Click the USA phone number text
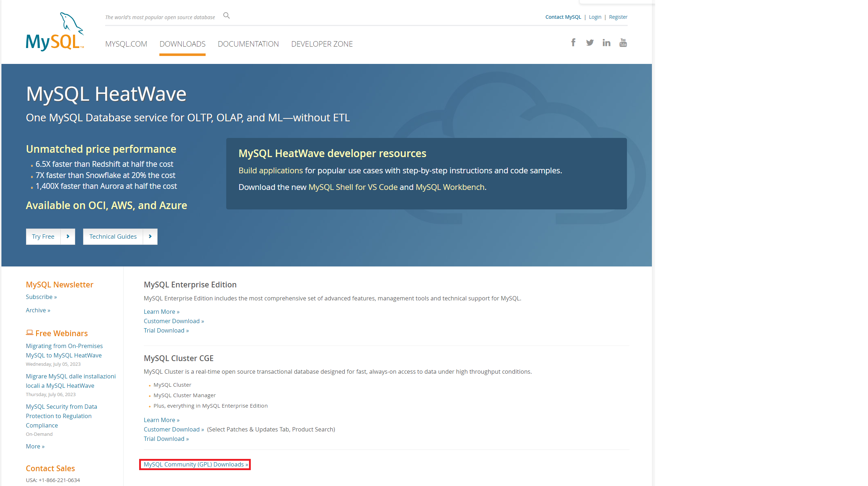This screenshot has width=868, height=486. coord(53,480)
